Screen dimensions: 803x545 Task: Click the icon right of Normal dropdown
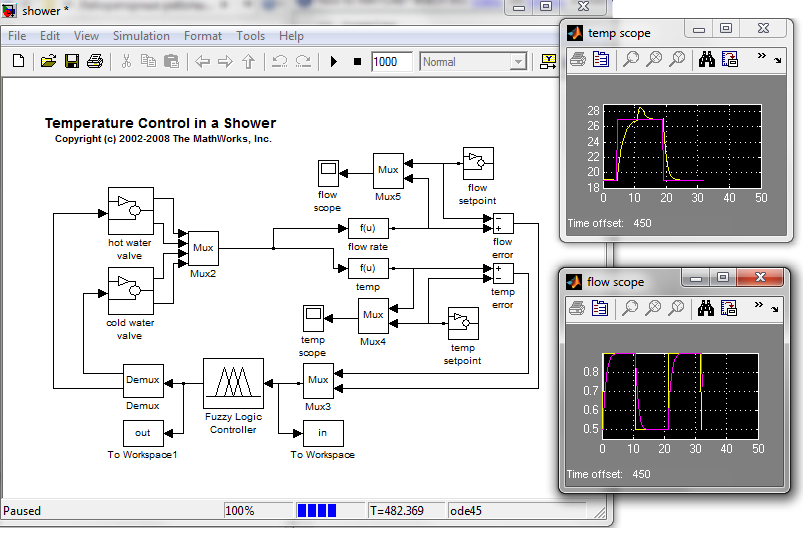pos(548,62)
